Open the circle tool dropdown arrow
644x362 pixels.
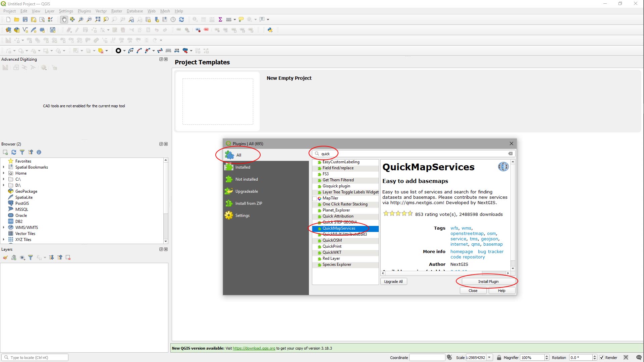click(124, 51)
